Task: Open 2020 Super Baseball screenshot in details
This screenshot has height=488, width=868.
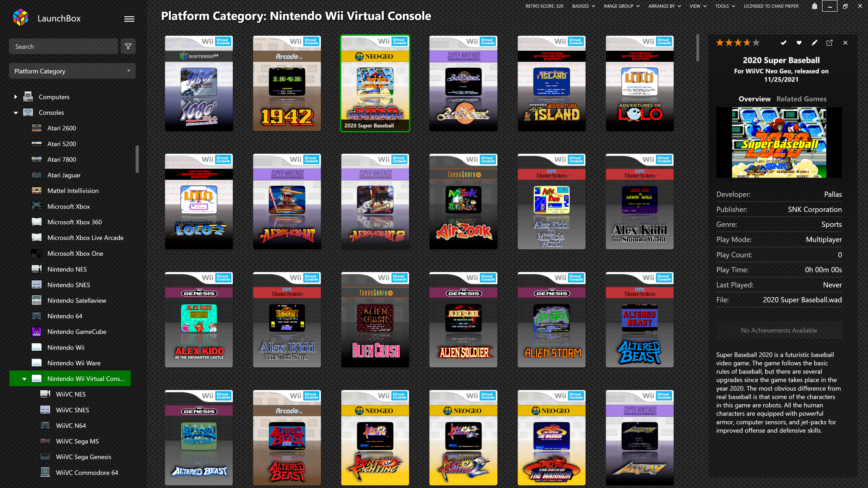Action: click(x=779, y=143)
